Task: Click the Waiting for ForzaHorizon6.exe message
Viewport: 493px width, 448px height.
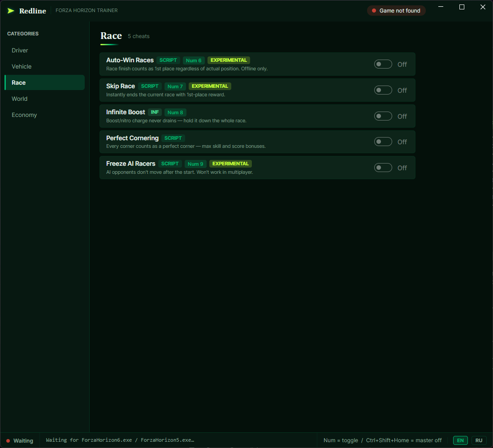Action: [x=120, y=440]
